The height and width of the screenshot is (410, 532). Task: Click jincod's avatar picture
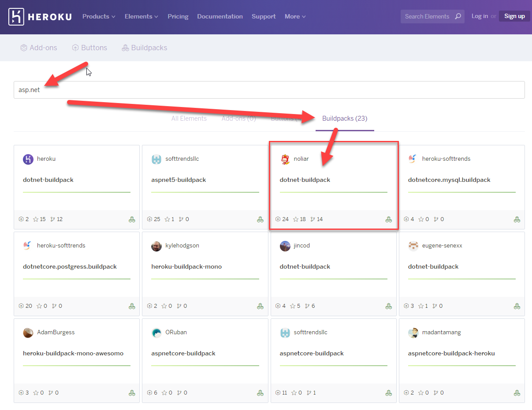coord(285,246)
